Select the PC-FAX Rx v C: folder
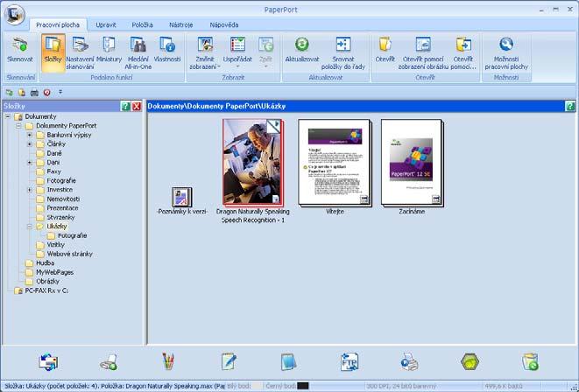579x392 pixels. tap(46, 290)
